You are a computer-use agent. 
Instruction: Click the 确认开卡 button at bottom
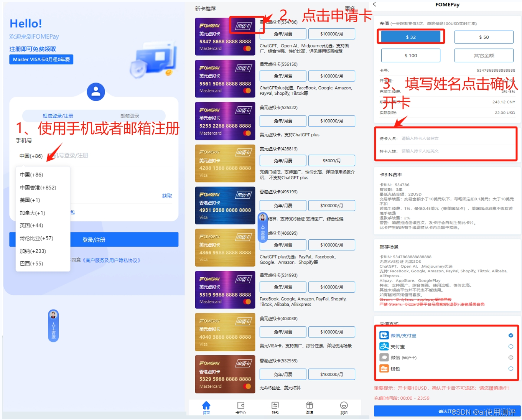click(x=447, y=411)
